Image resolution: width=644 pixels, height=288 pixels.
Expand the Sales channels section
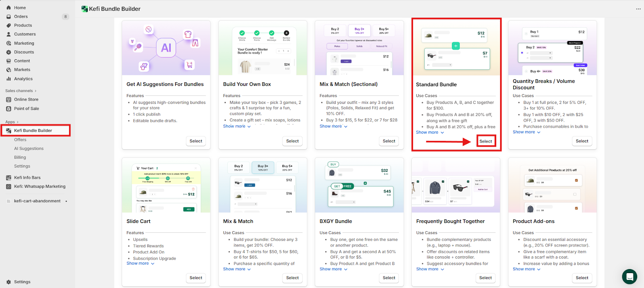coord(35,91)
